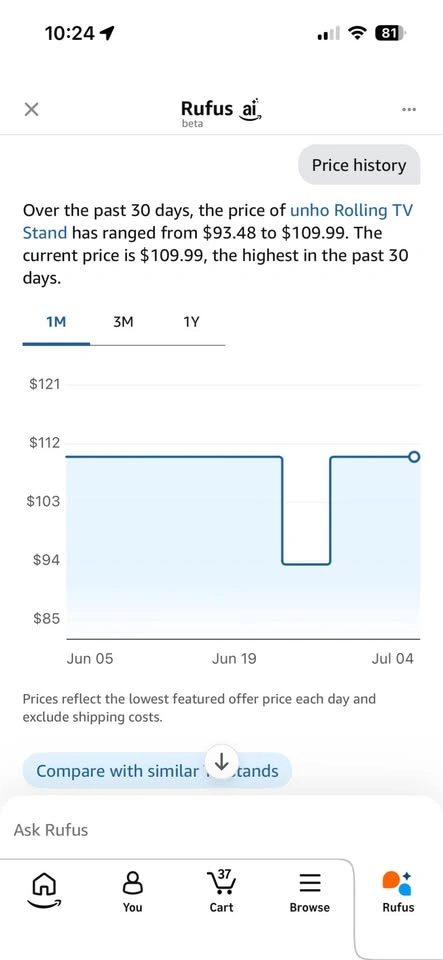Tap the battery indicator in status bar
The width and height of the screenshot is (443, 960).
390,33
